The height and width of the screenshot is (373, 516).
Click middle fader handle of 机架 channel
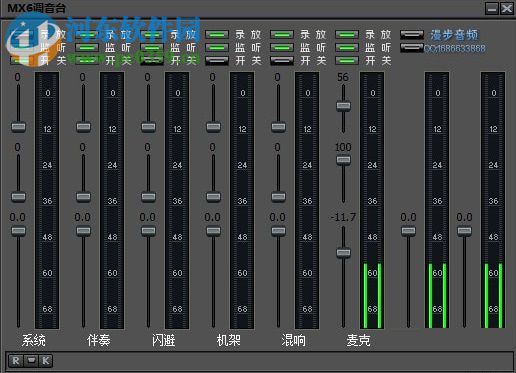[213, 197]
